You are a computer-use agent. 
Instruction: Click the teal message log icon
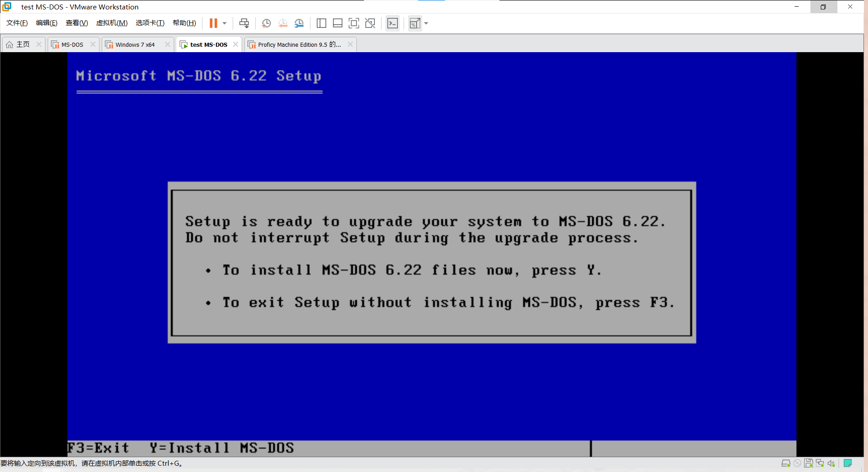(848, 463)
